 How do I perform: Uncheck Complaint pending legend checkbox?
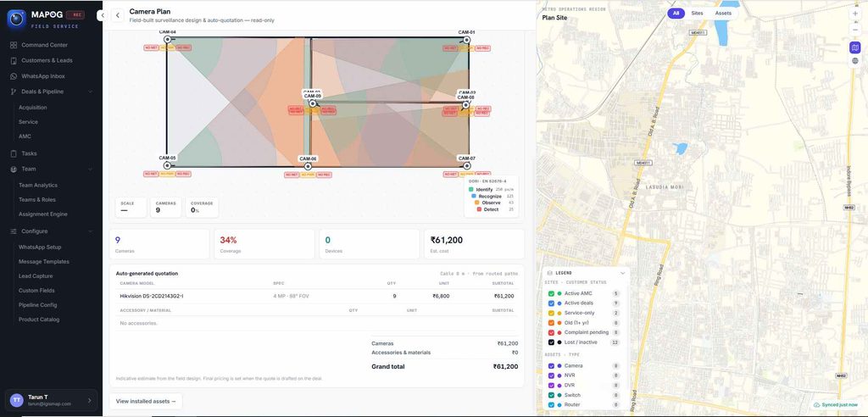551,333
